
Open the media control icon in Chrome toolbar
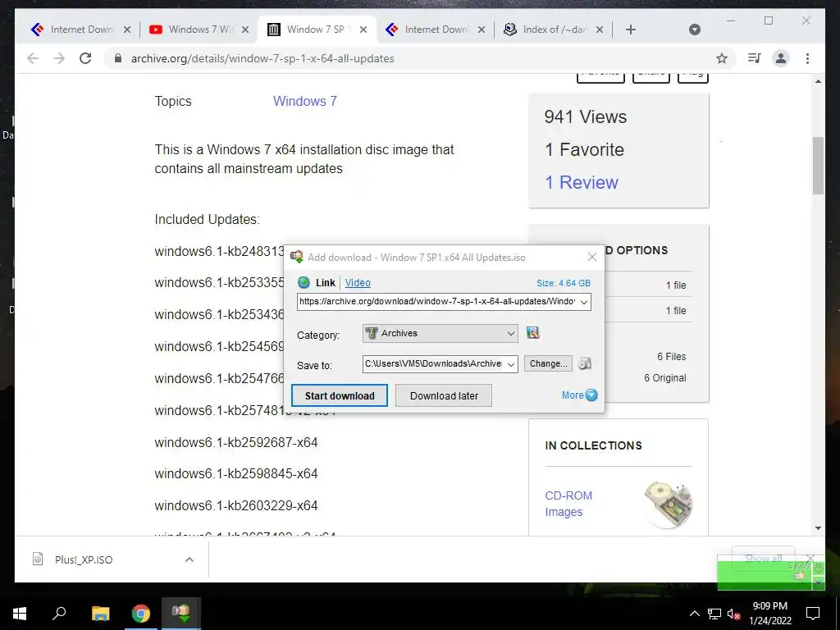pyautogui.click(x=755, y=58)
